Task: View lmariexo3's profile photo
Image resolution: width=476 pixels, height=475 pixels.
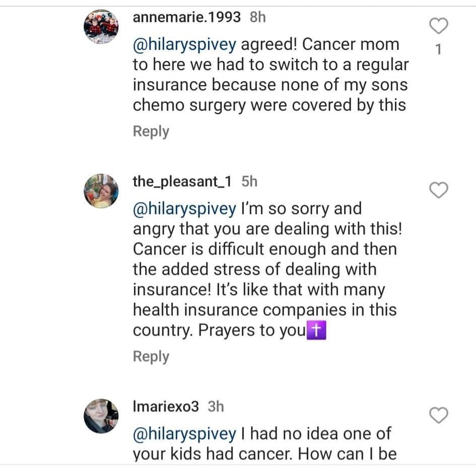Action: (101, 416)
